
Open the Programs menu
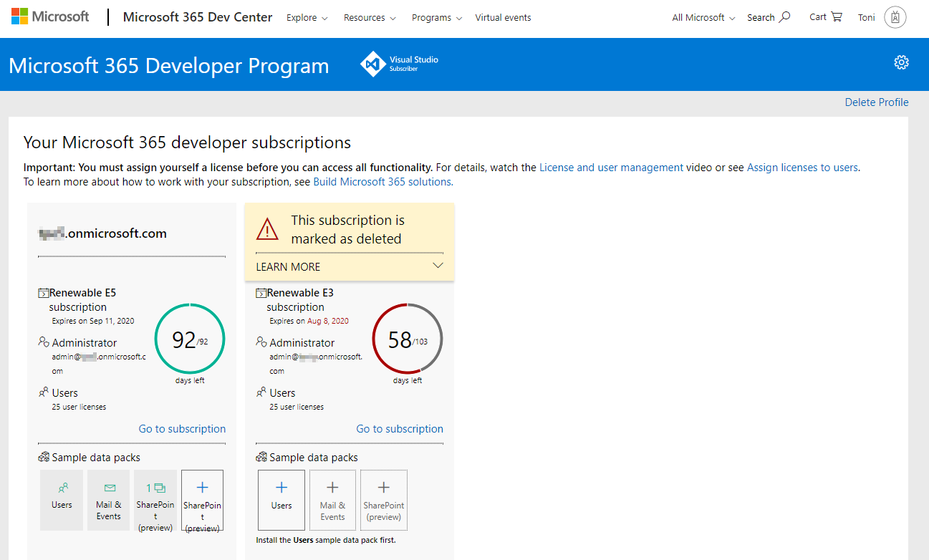pos(436,18)
